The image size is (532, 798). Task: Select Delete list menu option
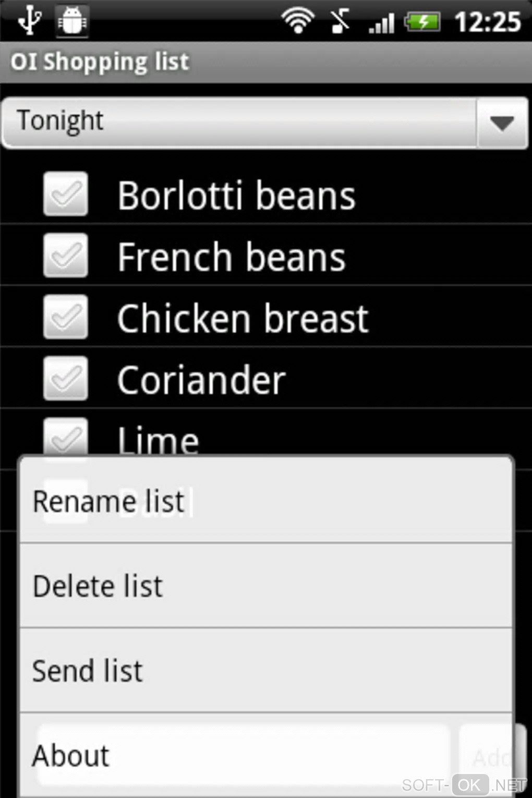tap(266, 586)
